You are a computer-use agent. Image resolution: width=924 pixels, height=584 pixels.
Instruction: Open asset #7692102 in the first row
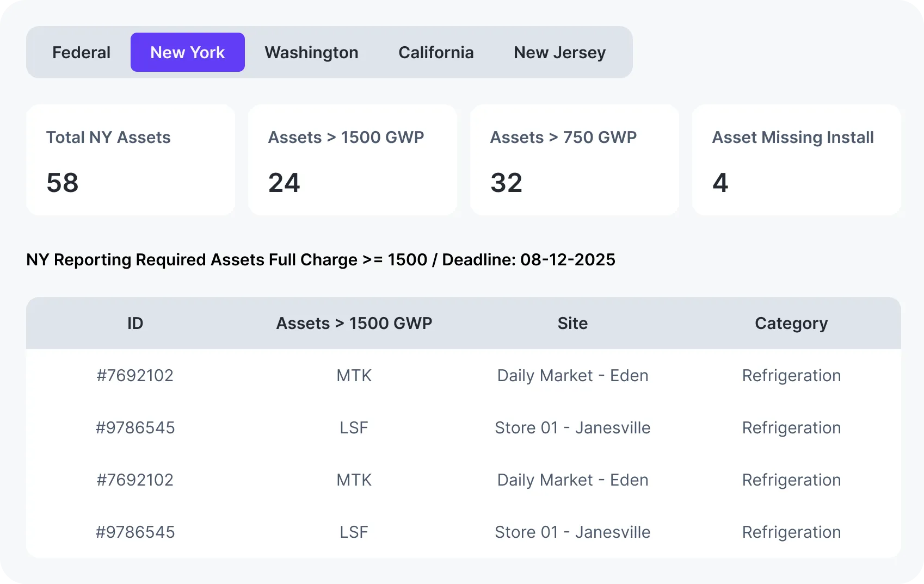[x=135, y=375]
